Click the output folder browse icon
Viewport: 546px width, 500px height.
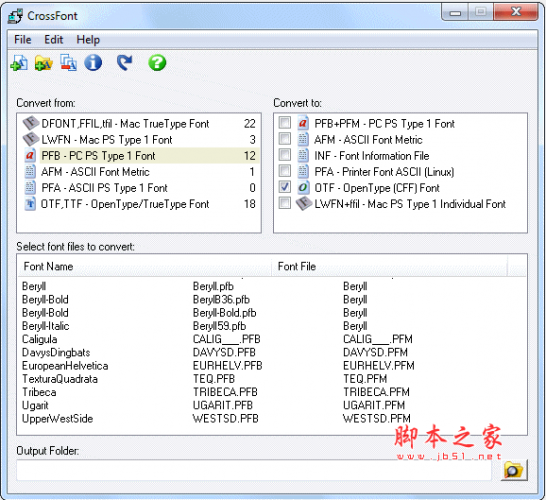[514, 470]
